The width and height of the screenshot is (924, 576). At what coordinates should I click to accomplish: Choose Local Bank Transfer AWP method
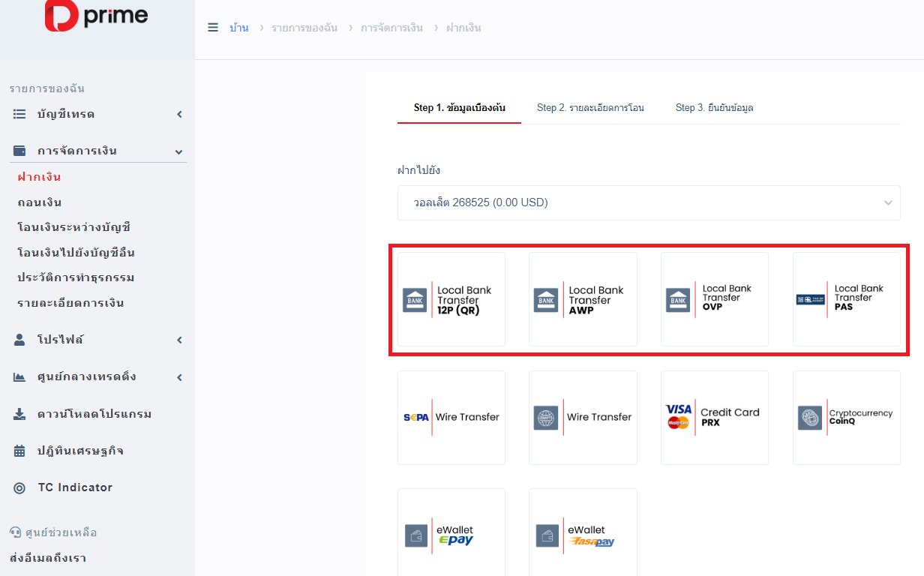pos(583,299)
